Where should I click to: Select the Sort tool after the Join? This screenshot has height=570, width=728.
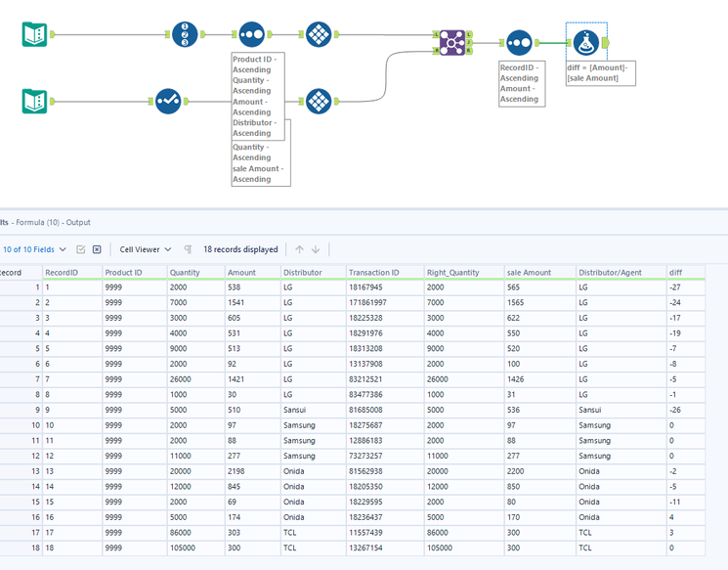pos(519,43)
